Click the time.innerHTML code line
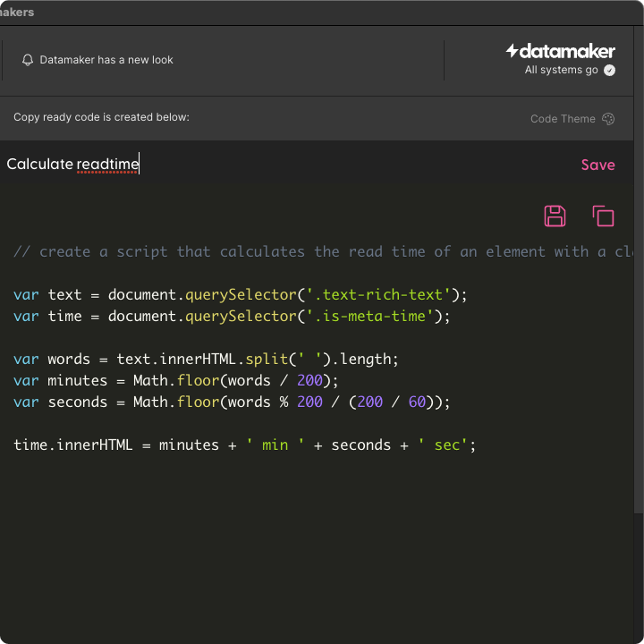644x644 pixels. 245,445
